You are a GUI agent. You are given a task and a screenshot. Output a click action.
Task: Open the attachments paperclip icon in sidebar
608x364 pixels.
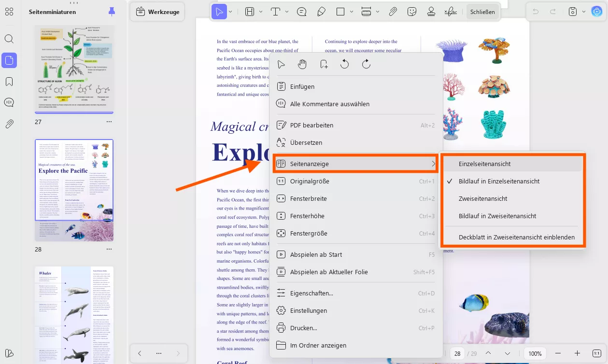[x=9, y=124]
